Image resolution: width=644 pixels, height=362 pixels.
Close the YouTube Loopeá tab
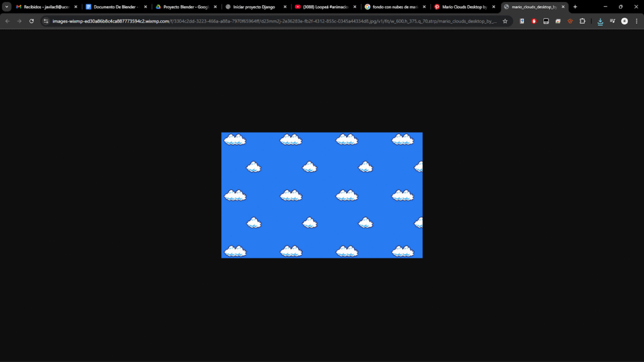pos(355,6)
